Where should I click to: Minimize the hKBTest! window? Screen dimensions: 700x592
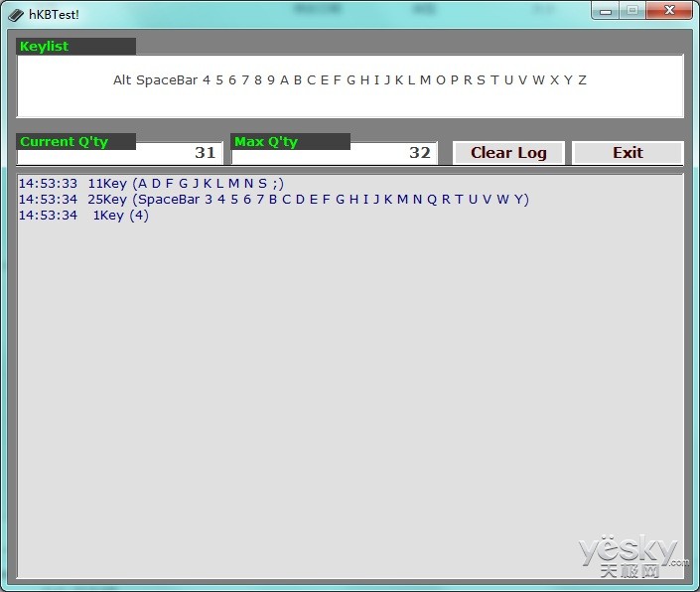pos(606,11)
